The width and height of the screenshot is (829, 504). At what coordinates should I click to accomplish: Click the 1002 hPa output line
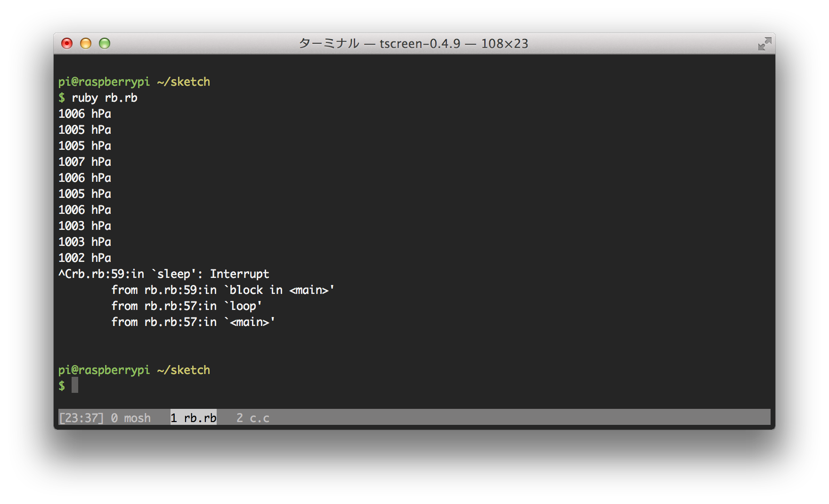click(85, 258)
